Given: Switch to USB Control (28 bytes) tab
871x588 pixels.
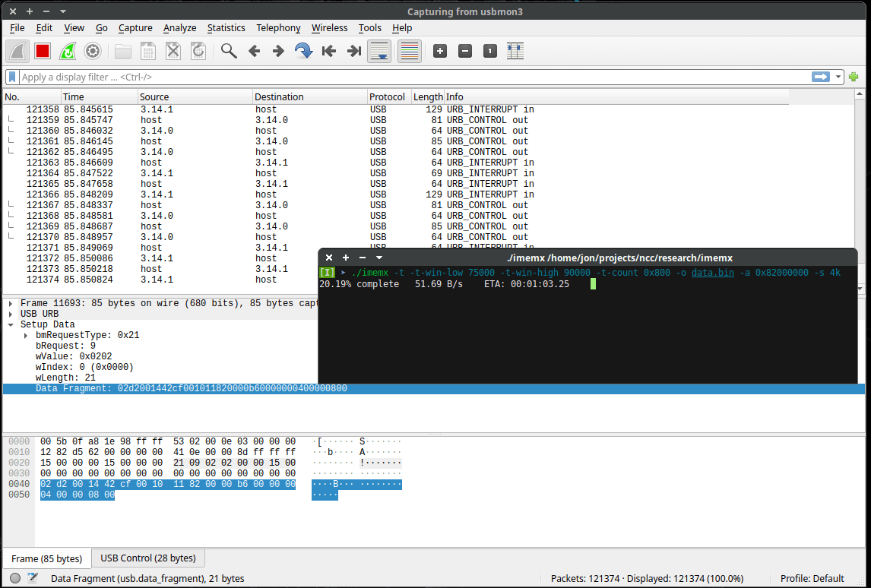Looking at the screenshot, I should pos(148,558).
